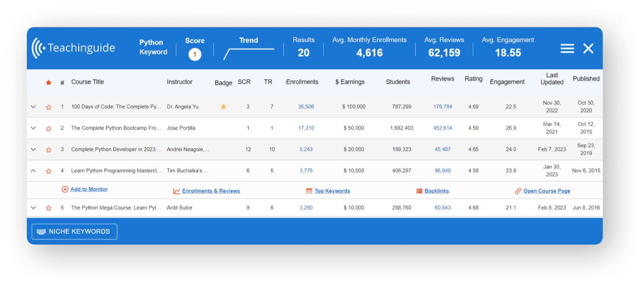
Task: Select instructor name Jose Portilla
Action: click(x=181, y=128)
